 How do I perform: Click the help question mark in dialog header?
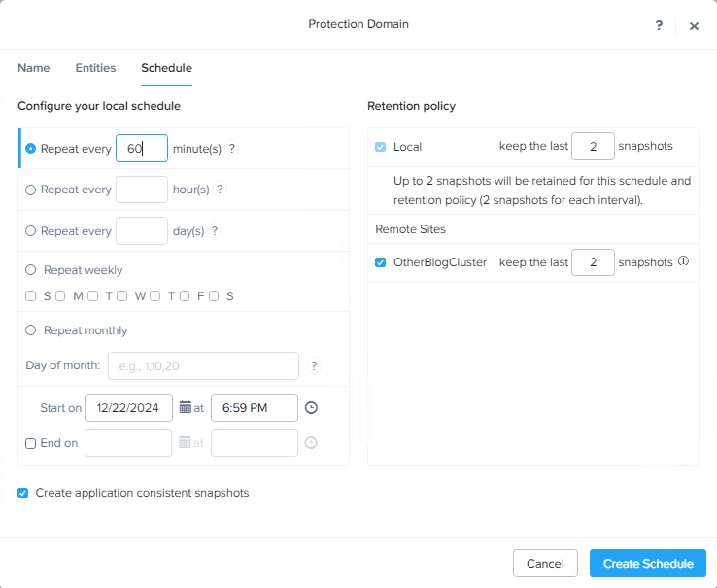[659, 25]
